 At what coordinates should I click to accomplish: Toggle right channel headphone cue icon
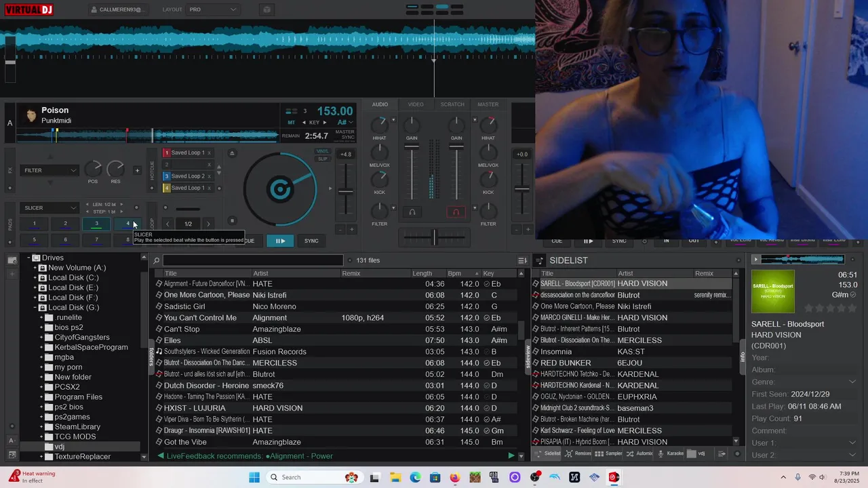(x=456, y=212)
